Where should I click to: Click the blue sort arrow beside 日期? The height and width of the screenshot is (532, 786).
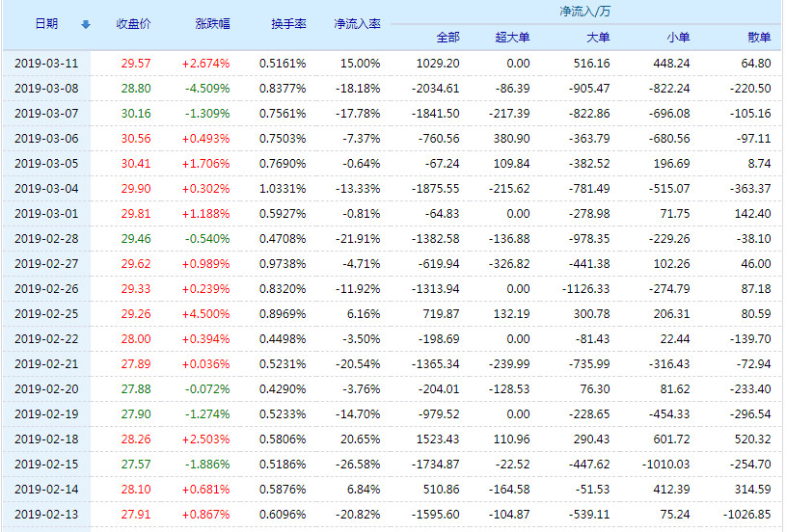pos(86,24)
